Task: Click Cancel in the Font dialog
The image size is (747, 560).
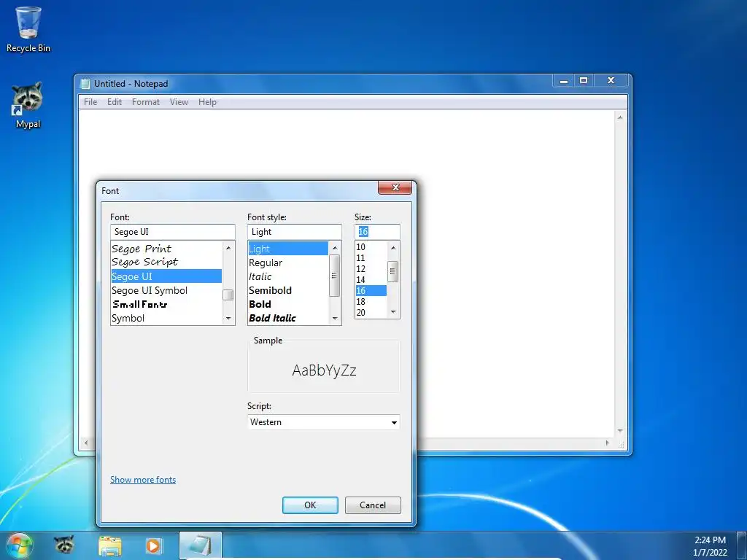Action: (373, 505)
